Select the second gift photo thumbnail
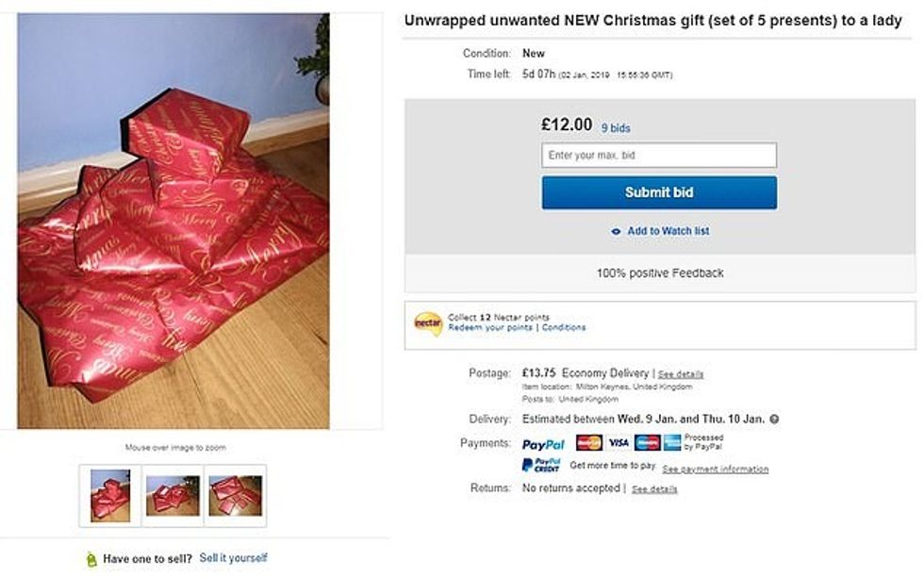 [x=173, y=495]
